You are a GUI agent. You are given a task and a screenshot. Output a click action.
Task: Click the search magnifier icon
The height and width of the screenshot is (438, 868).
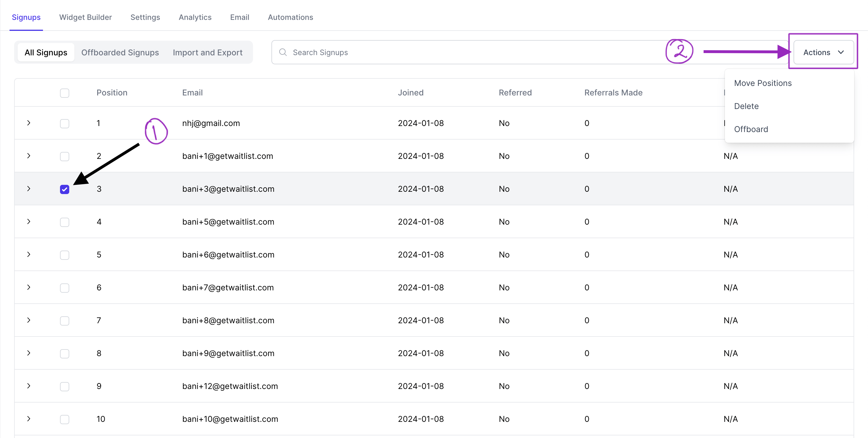[283, 52]
